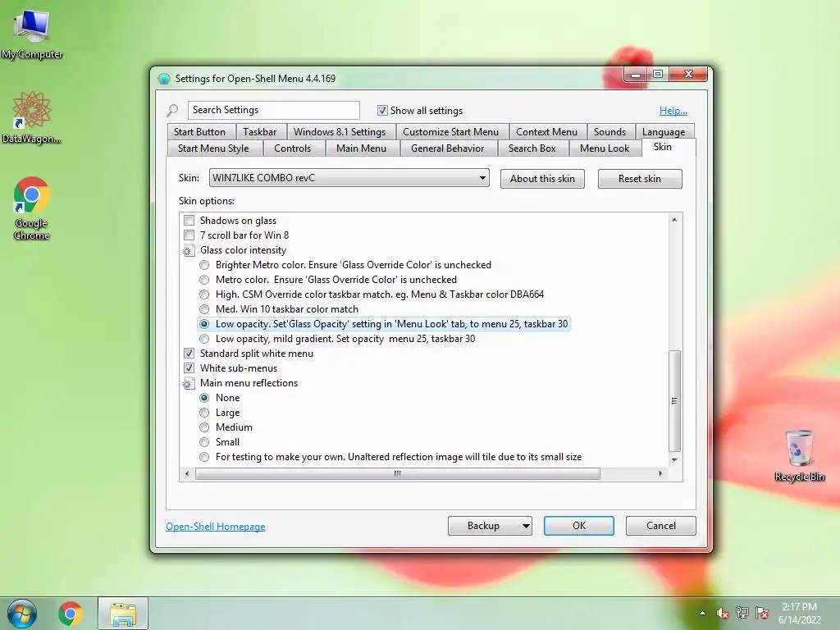The image size is (840, 630).
Task: Click the scroll left arrow in skin options
Action: coord(187,473)
